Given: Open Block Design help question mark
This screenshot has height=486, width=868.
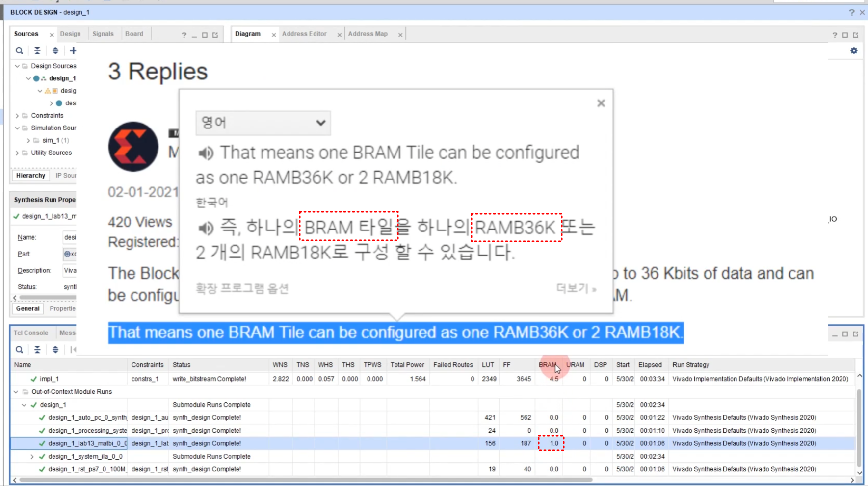Looking at the screenshot, I should point(851,13).
